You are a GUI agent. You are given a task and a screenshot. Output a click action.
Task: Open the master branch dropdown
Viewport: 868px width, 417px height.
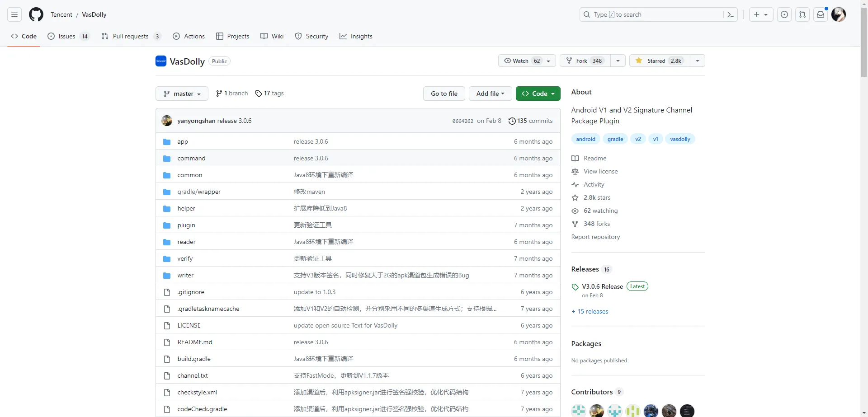182,94
